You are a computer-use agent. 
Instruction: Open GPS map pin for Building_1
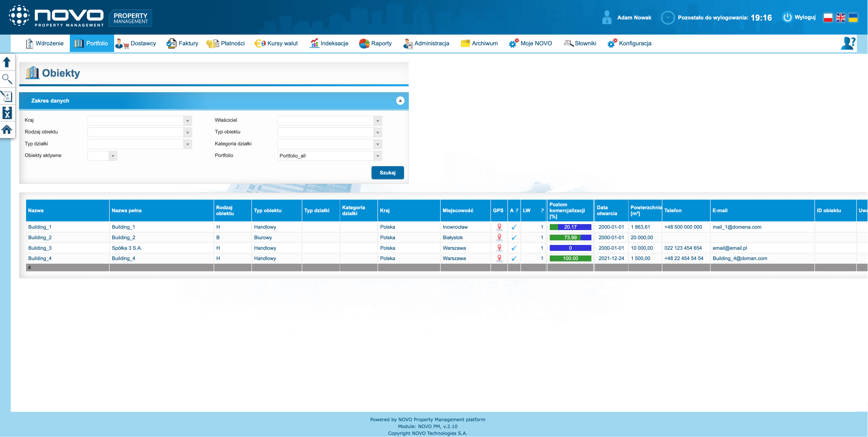tap(499, 227)
